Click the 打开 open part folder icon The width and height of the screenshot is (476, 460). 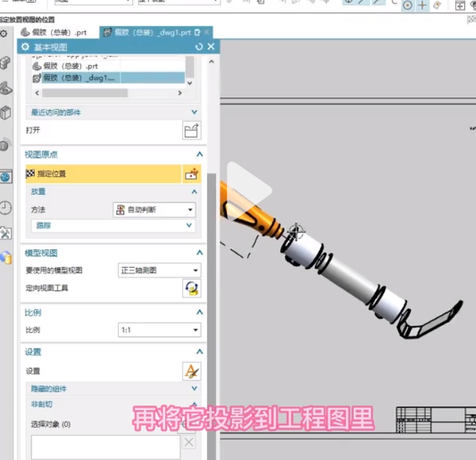click(x=191, y=130)
